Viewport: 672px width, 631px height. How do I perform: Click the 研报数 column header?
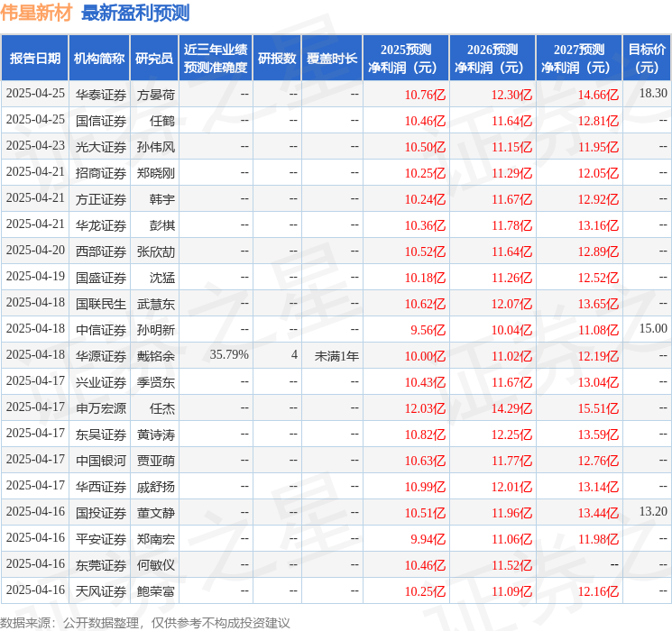277,59
